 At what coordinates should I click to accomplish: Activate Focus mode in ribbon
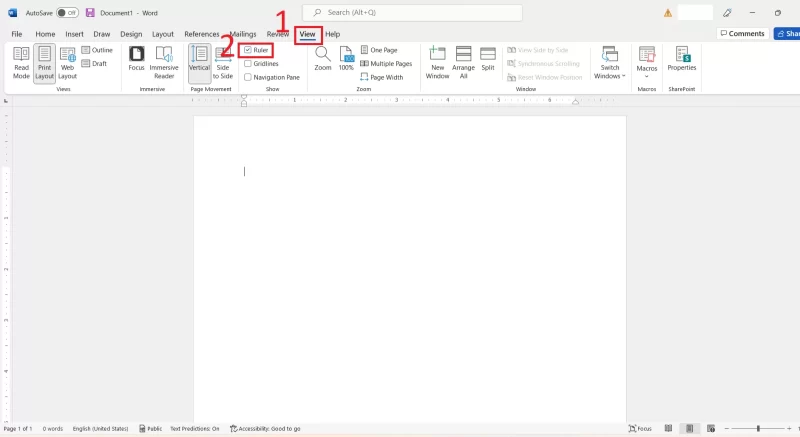tap(136, 59)
